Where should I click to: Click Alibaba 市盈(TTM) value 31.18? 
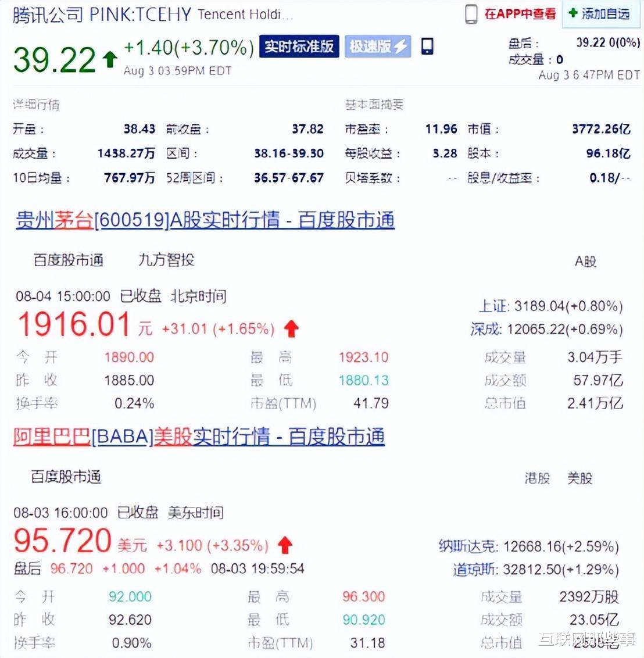(367, 642)
